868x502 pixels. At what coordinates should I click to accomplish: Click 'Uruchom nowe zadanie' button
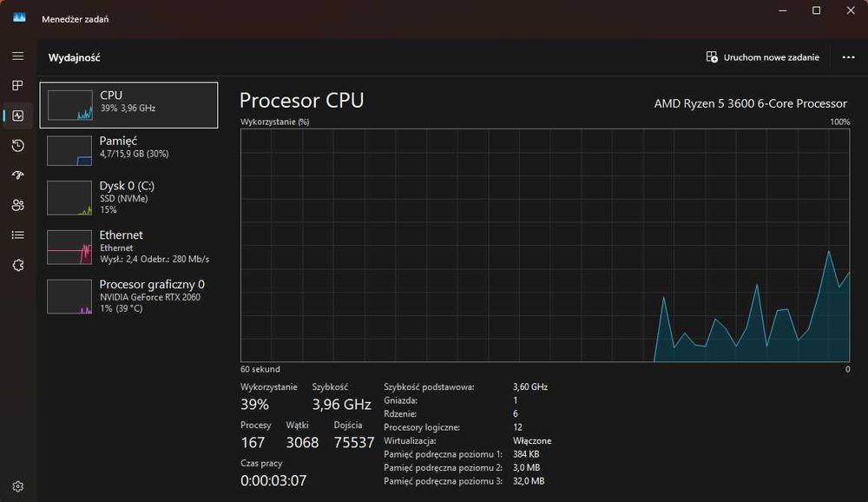point(763,57)
